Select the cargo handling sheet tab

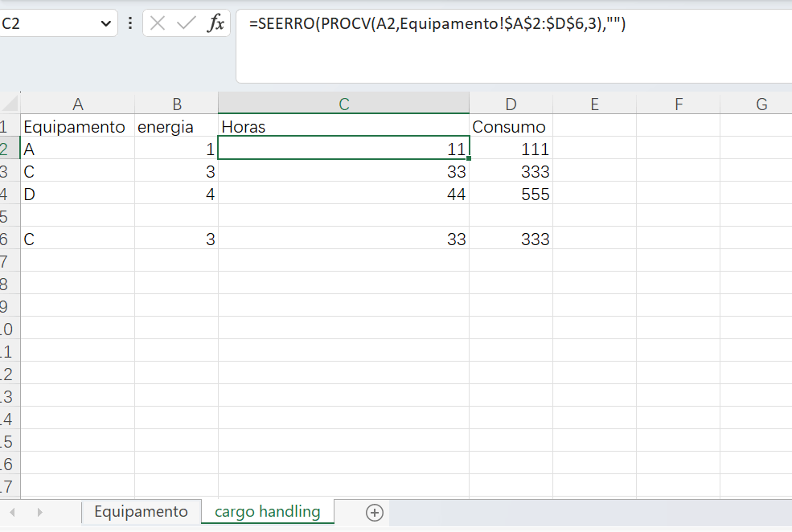pyautogui.click(x=267, y=512)
